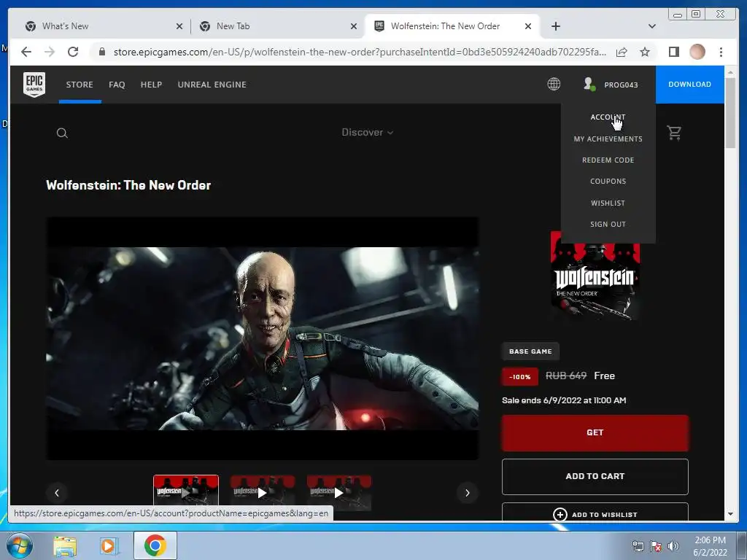Click the volume speaker tray icon
This screenshot has width=747, height=560.
click(673, 546)
